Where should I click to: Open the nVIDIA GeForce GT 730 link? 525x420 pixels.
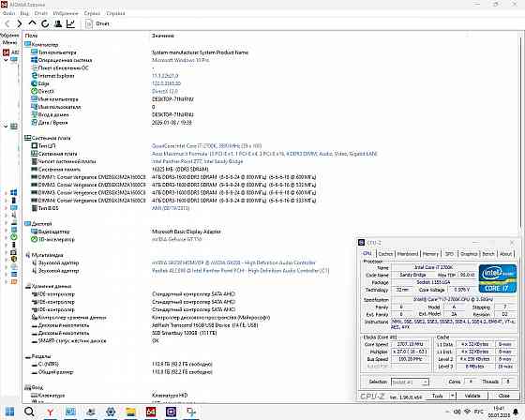pyautogui.click(x=177, y=239)
